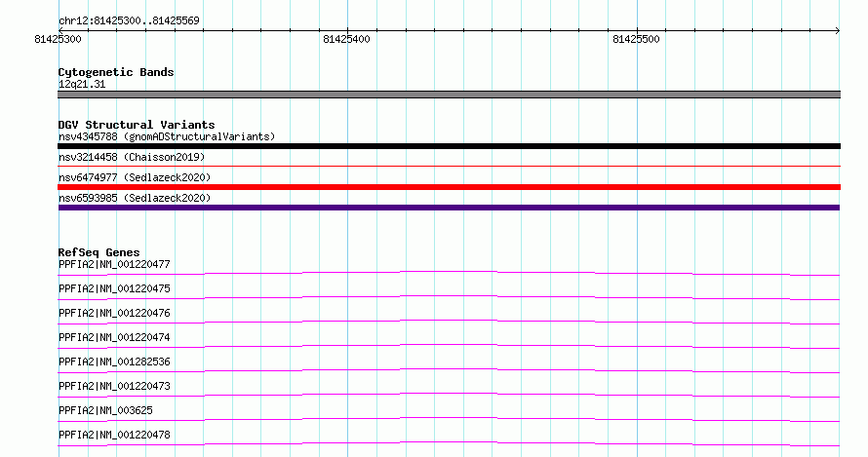Click the gray 12q21.31 cytogenetic band bar

449,95
